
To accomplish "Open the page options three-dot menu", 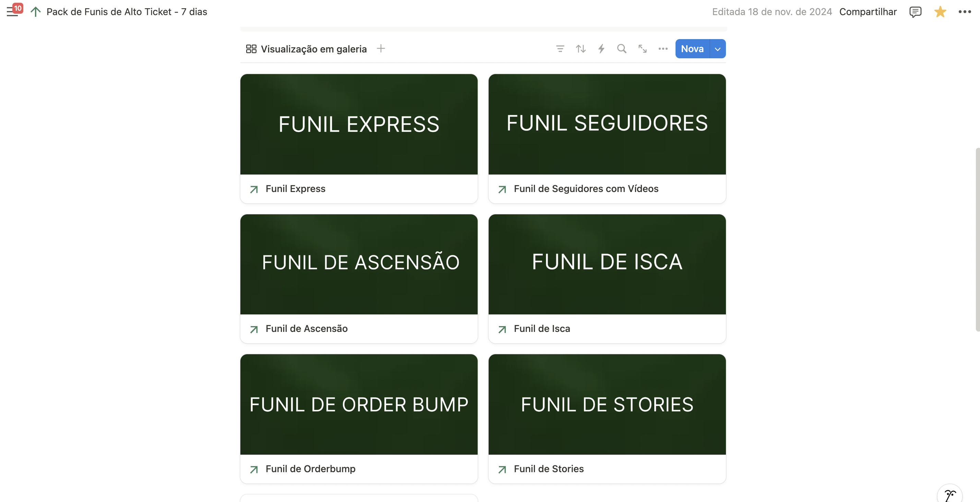I will pos(965,12).
